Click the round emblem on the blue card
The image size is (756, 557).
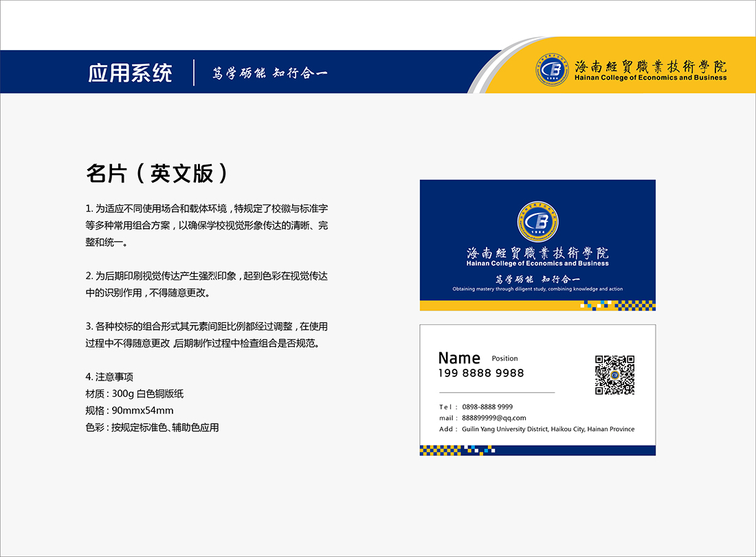537,221
